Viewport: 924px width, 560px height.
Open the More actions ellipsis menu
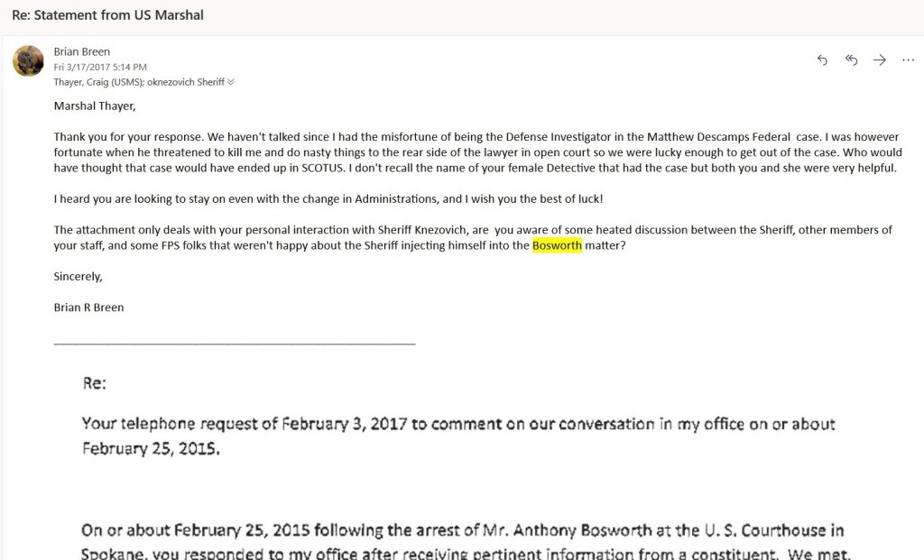click(908, 60)
